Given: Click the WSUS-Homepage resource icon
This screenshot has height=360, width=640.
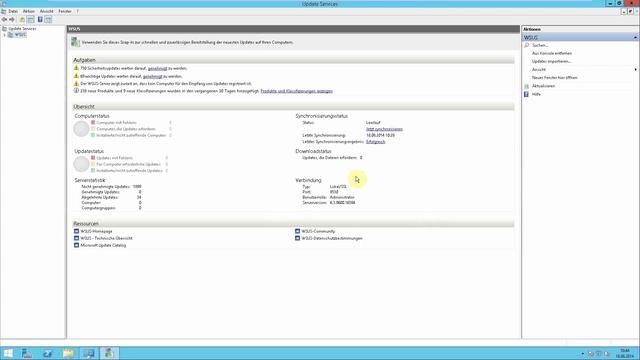Looking at the screenshot, I should click(x=76, y=231).
